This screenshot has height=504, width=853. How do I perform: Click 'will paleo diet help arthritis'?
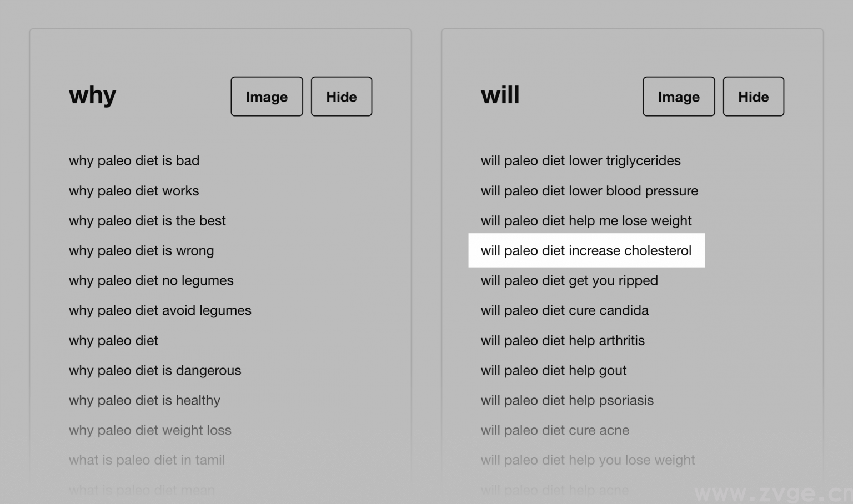[563, 341]
